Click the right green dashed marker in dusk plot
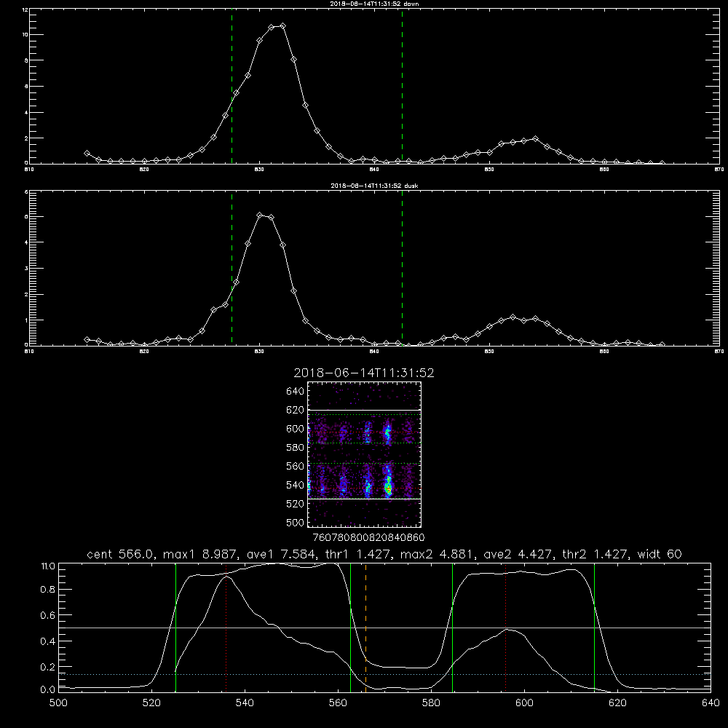 point(402,268)
